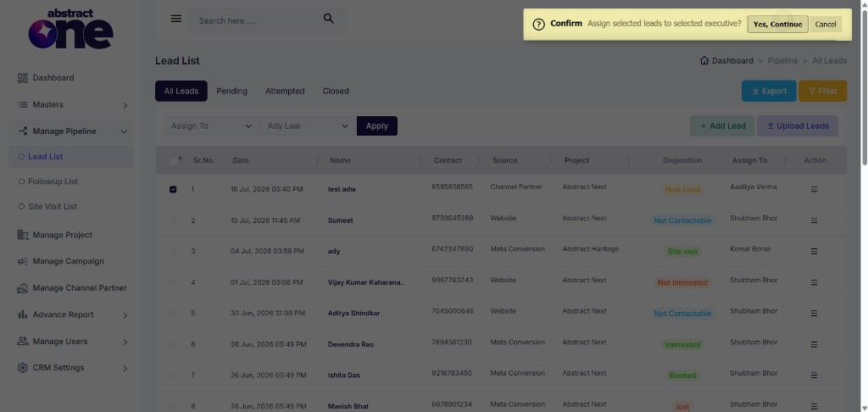This screenshot has height=412, width=868.
Task: Switch to the Pending tab
Action: [232, 91]
